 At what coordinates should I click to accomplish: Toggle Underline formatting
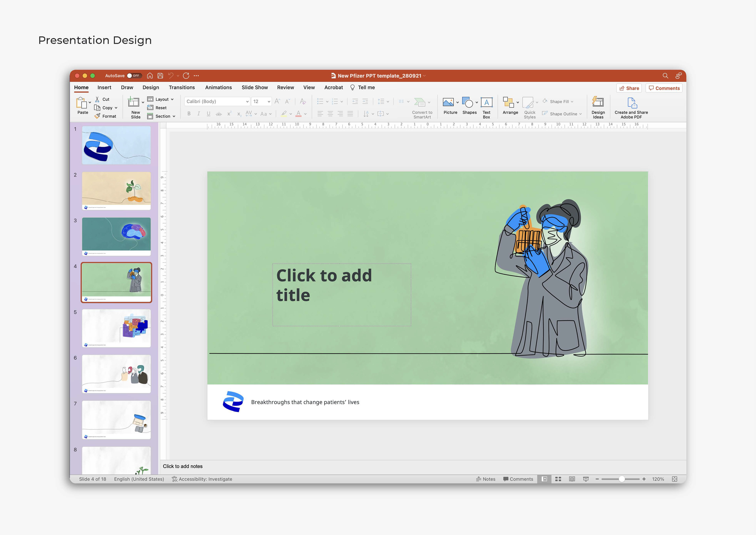(208, 114)
